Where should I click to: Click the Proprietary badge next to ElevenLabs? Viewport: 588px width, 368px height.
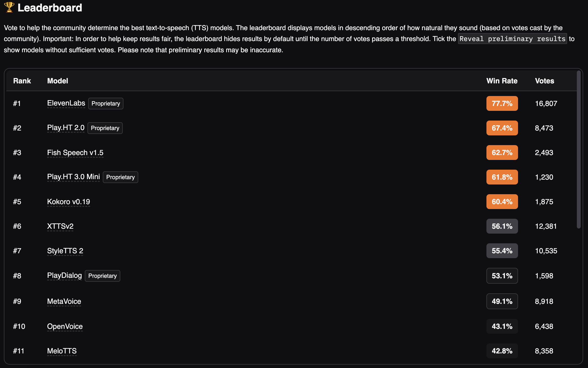[106, 104]
